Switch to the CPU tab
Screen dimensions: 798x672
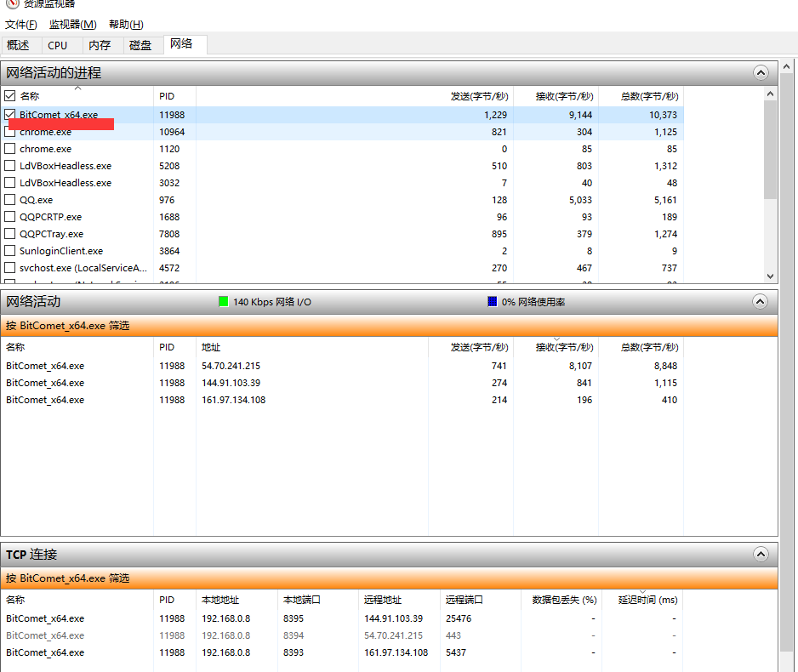58,45
